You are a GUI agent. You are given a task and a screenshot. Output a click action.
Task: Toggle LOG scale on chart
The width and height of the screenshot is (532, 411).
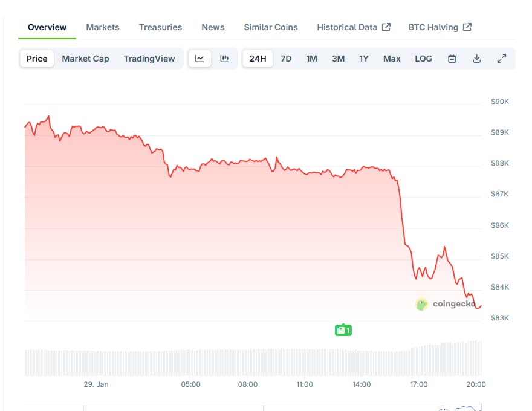(x=423, y=59)
